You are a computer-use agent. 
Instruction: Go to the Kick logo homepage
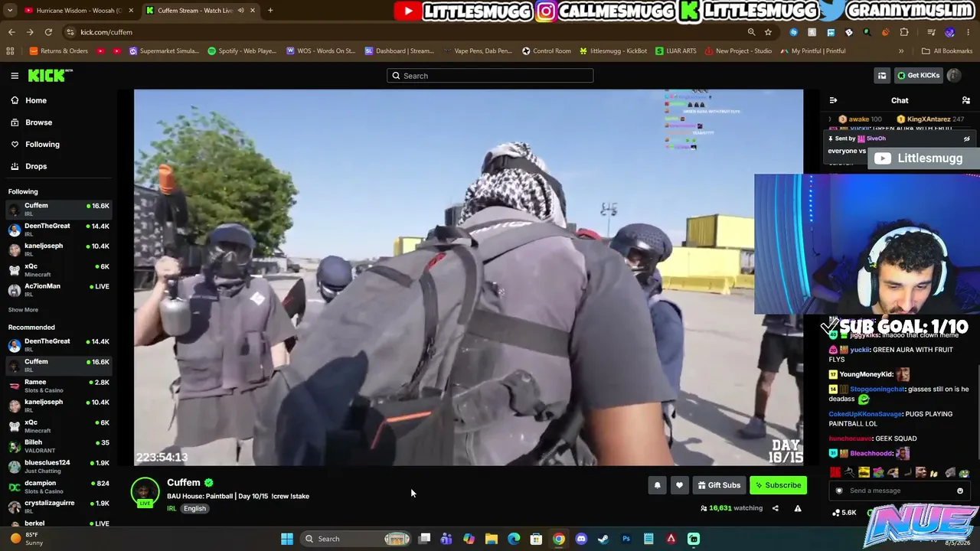pyautogui.click(x=50, y=76)
